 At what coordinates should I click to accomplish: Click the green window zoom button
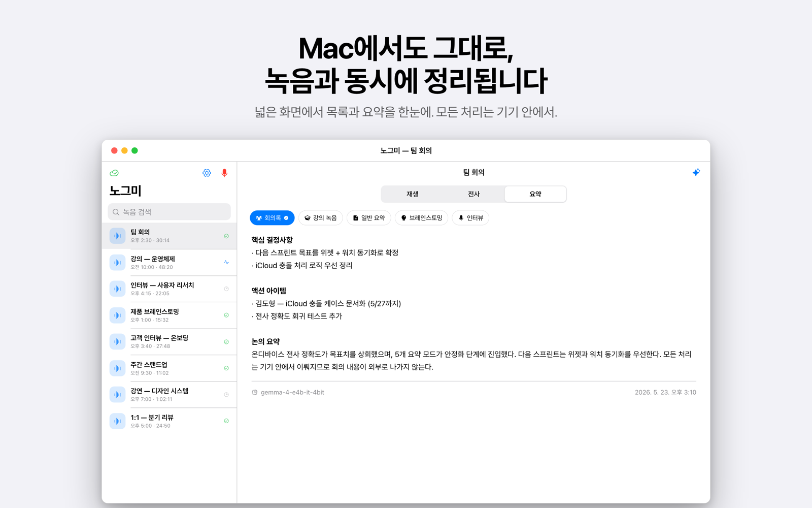(134, 150)
